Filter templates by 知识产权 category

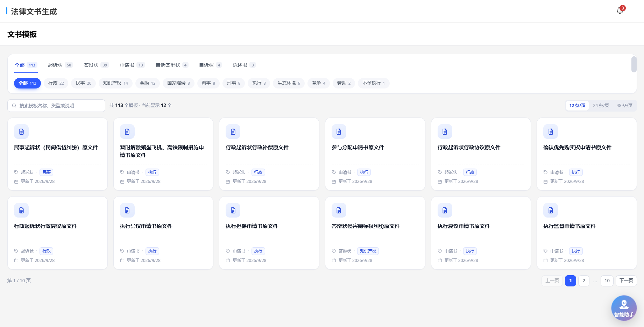(115, 83)
